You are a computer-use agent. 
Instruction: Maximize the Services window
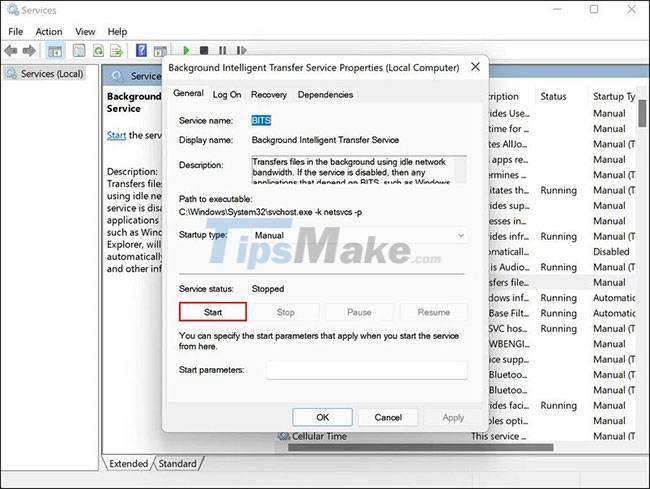pyautogui.click(x=594, y=9)
